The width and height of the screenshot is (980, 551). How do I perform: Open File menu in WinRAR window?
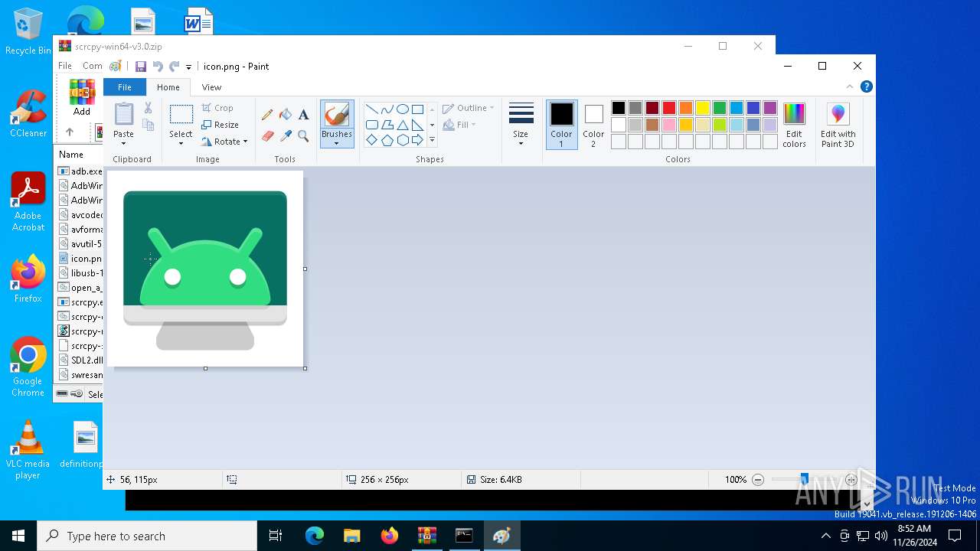tap(65, 66)
